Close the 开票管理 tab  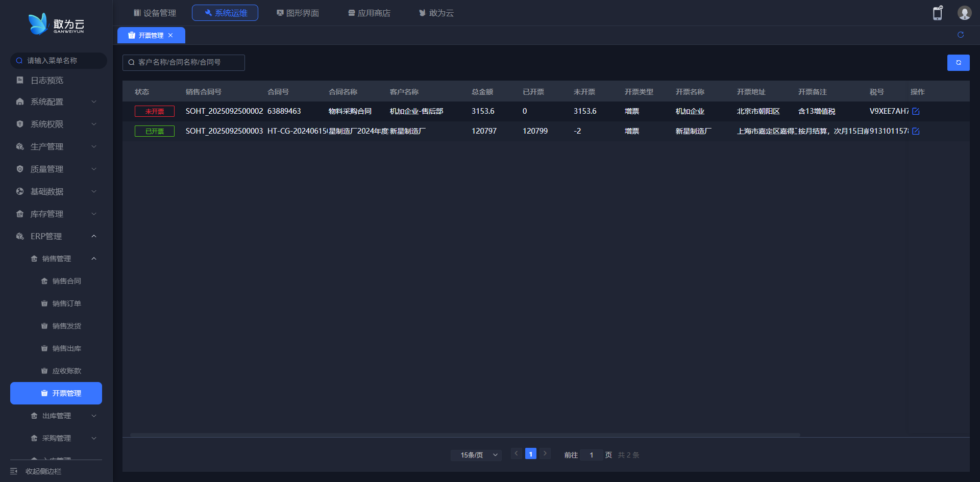[170, 35]
